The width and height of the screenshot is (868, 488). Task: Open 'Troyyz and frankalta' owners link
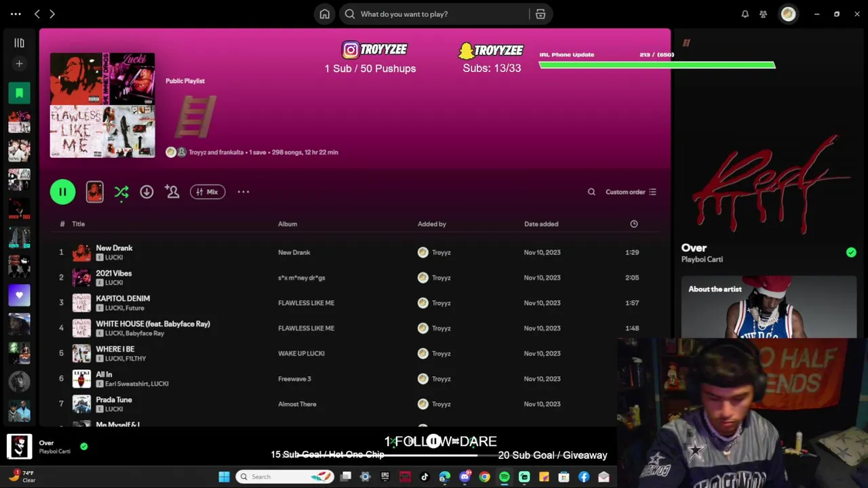216,152
